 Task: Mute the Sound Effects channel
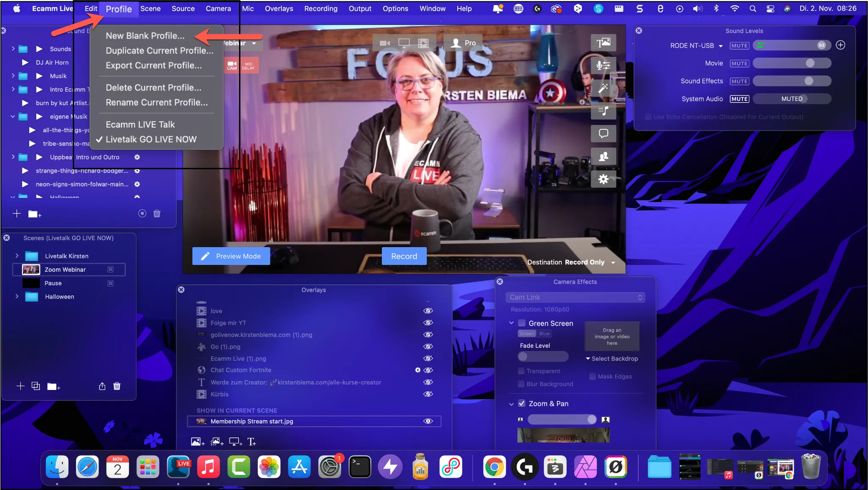coord(739,81)
